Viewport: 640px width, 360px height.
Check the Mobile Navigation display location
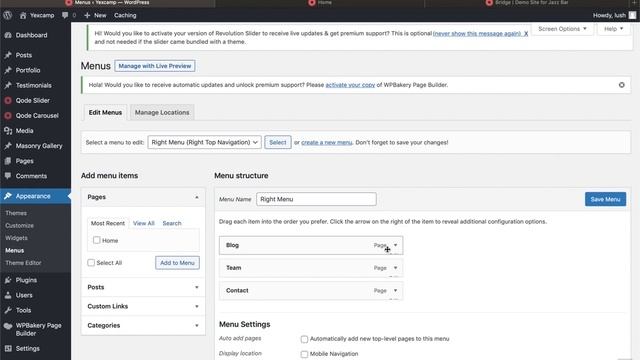pos(304,354)
